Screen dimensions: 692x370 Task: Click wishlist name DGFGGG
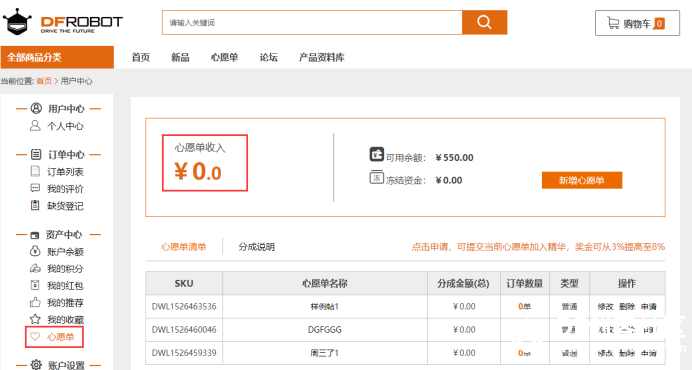click(x=325, y=330)
